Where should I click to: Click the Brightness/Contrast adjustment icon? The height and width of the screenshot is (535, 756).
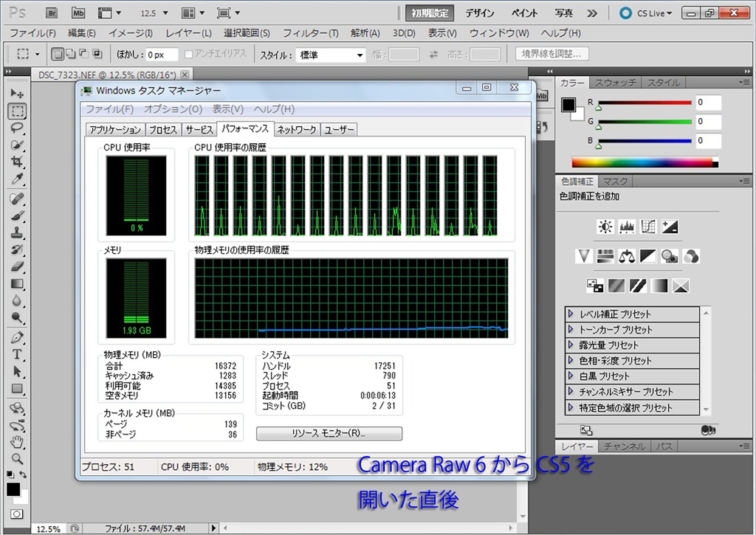tap(605, 227)
